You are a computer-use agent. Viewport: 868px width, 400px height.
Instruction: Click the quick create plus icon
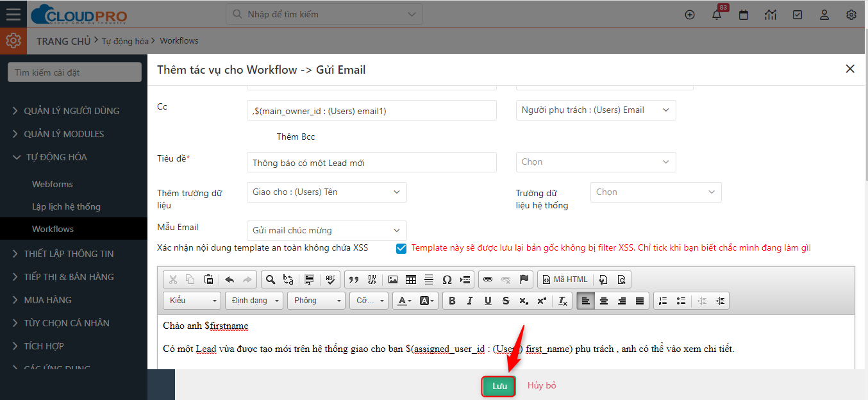point(690,15)
